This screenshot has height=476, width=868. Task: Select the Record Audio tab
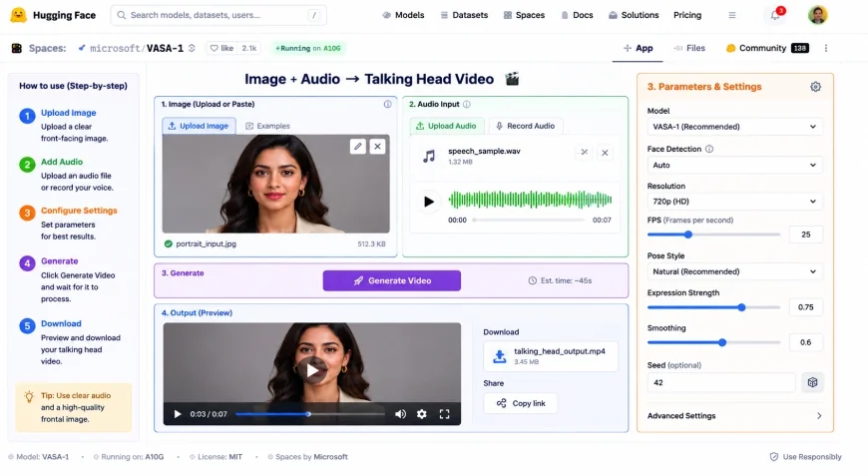525,126
